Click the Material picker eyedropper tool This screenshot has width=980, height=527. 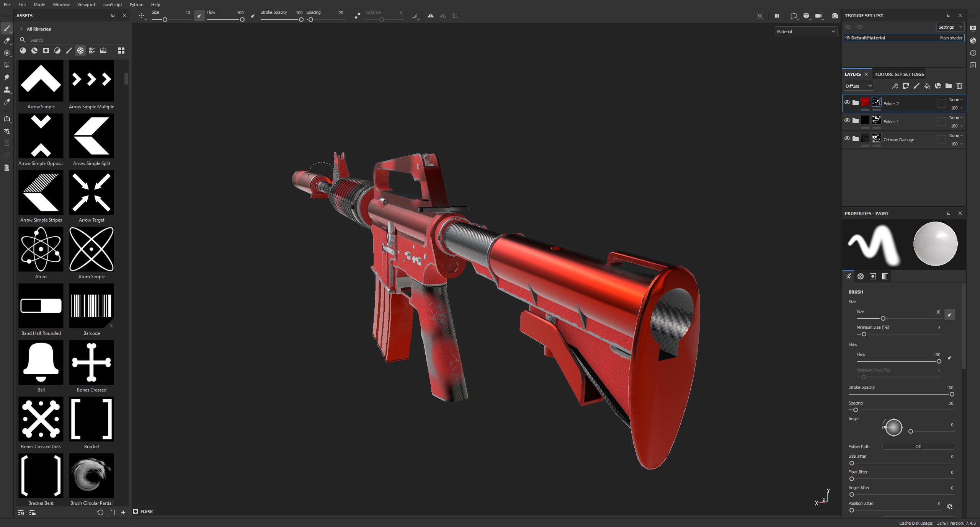(x=7, y=102)
